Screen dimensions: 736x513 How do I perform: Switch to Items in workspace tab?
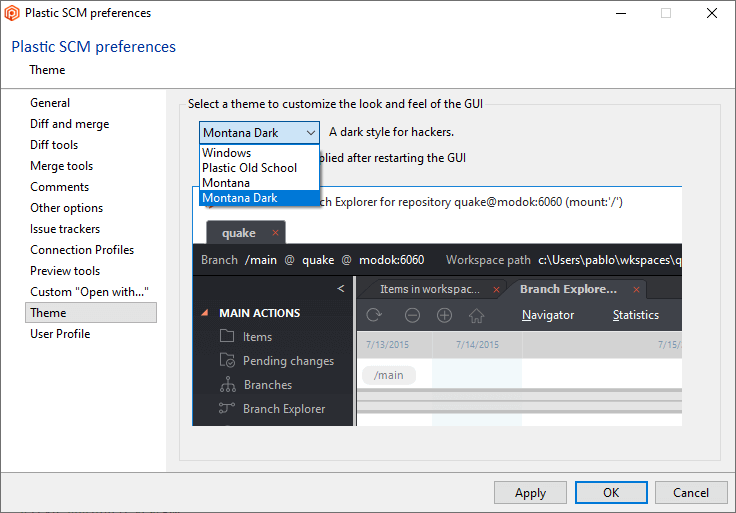[430, 289]
